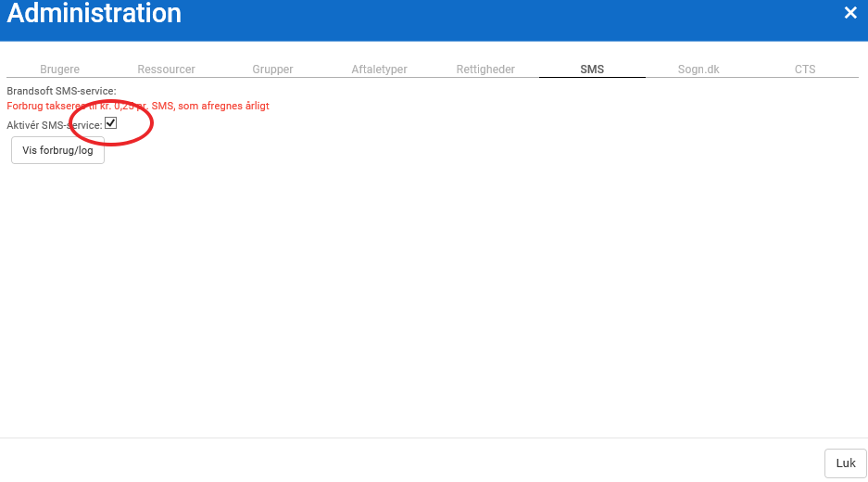The height and width of the screenshot is (482, 868).
Task: Click the Luk button
Action: pyautogui.click(x=845, y=463)
